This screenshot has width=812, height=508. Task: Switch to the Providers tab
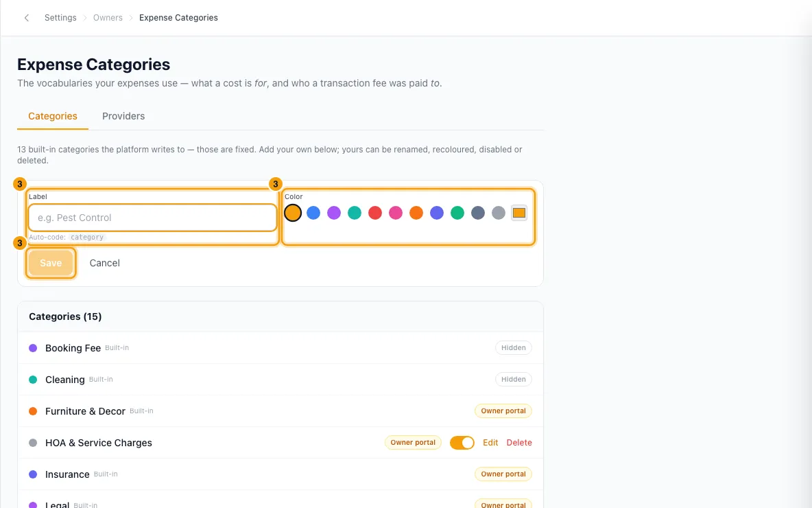(123, 116)
